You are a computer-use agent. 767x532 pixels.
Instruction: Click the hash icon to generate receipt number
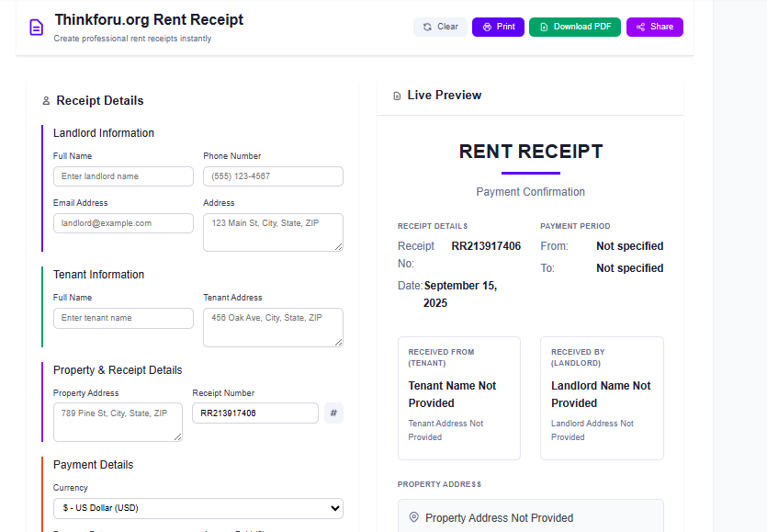coord(333,413)
